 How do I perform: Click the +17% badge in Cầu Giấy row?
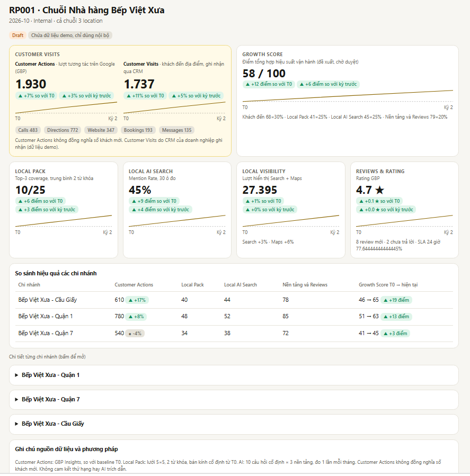137,300
